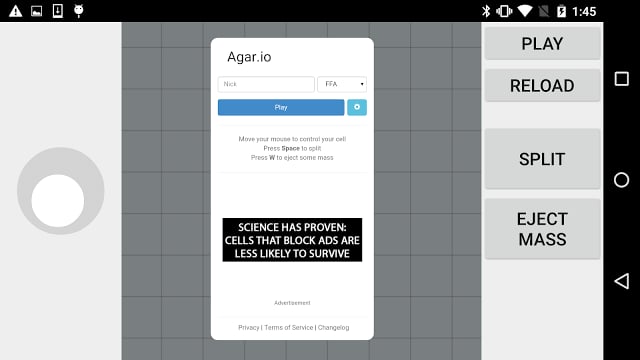This screenshot has height=360, width=640.
Task: Tap the Android debug cat icon
Action: point(79,11)
